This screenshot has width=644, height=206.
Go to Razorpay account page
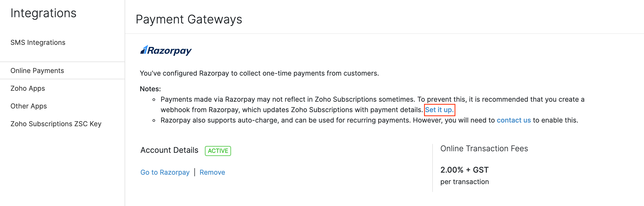click(x=165, y=172)
